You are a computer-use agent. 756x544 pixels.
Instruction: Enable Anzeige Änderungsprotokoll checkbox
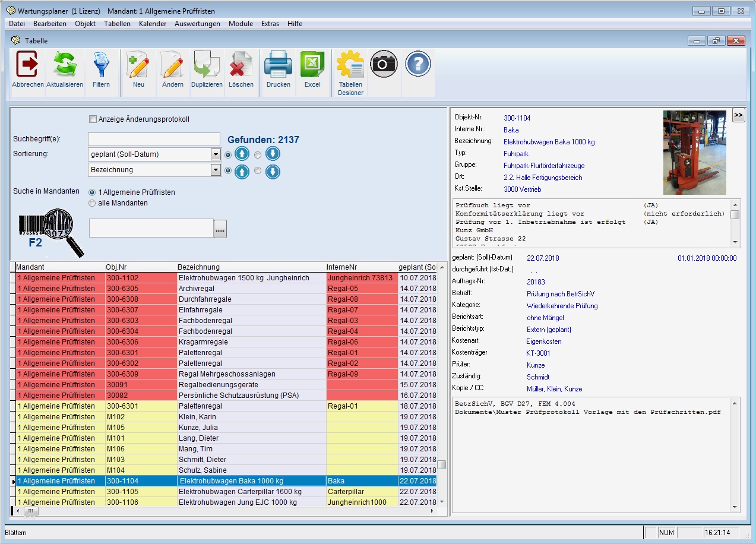(93, 119)
